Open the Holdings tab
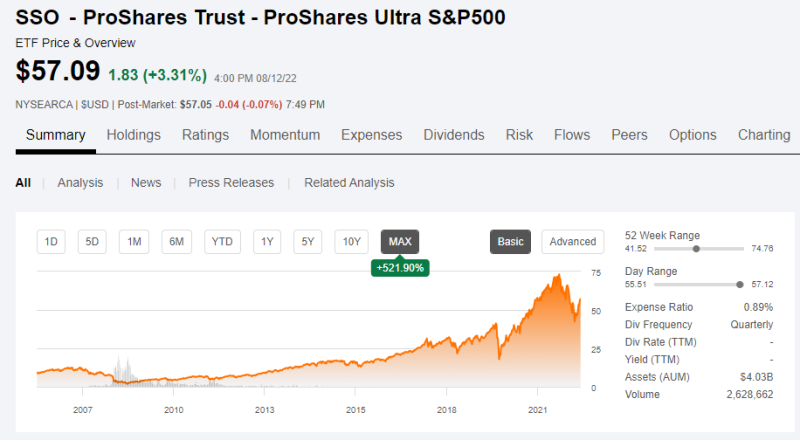The height and width of the screenshot is (440, 800). (x=133, y=135)
